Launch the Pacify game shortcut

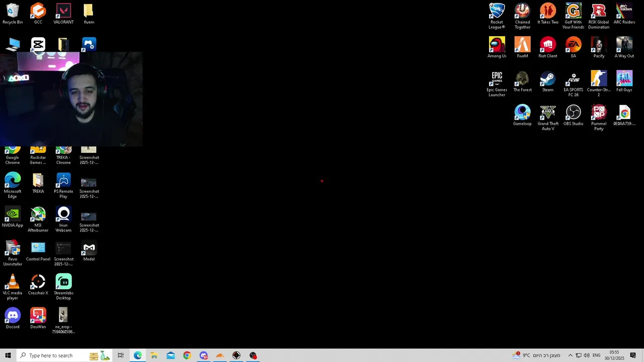point(599,47)
